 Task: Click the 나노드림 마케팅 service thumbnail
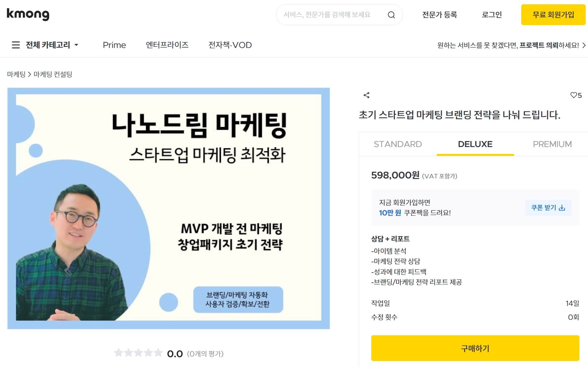click(168, 208)
